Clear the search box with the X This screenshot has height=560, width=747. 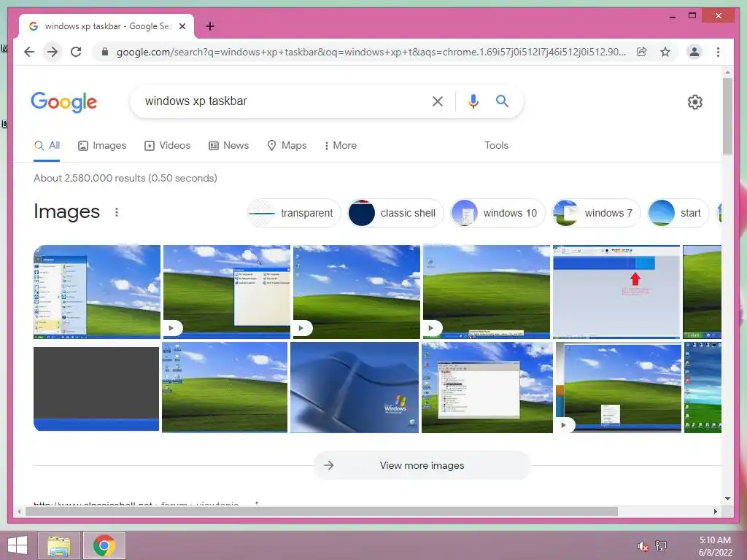click(x=438, y=101)
